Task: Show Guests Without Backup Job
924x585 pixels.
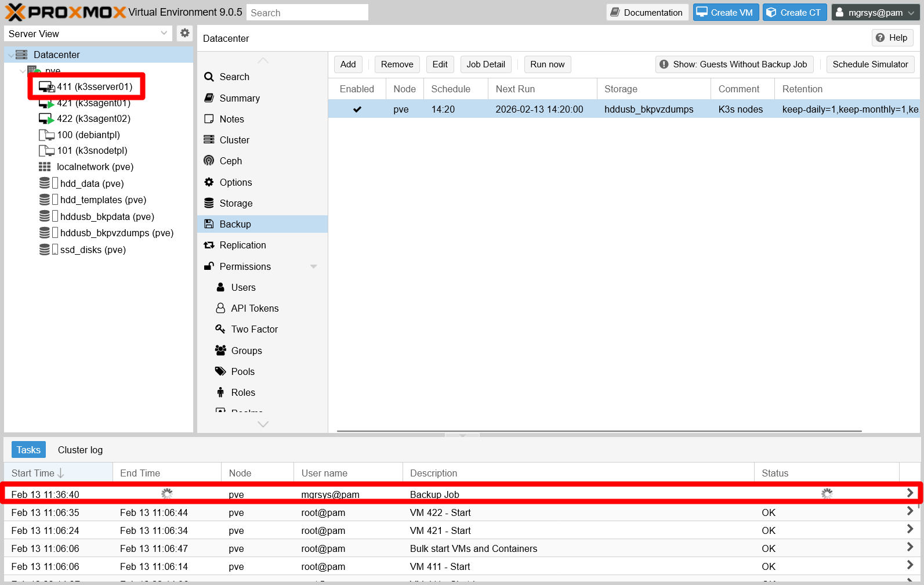Action: pos(734,64)
